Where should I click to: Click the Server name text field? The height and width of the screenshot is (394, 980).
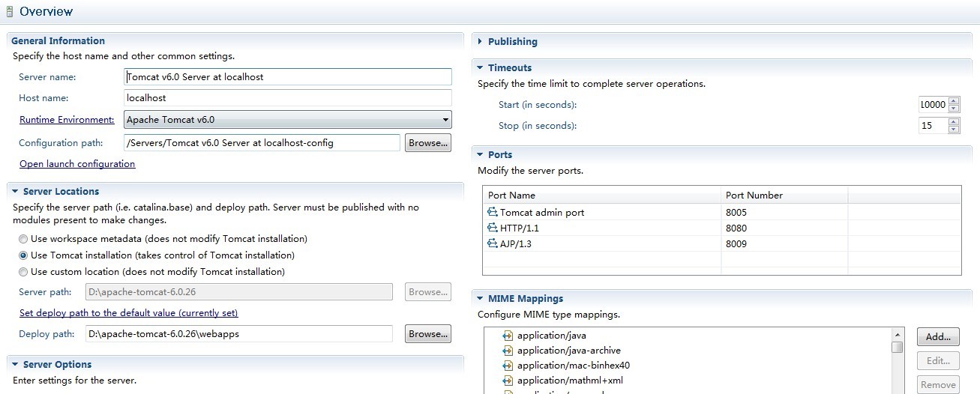click(288, 77)
